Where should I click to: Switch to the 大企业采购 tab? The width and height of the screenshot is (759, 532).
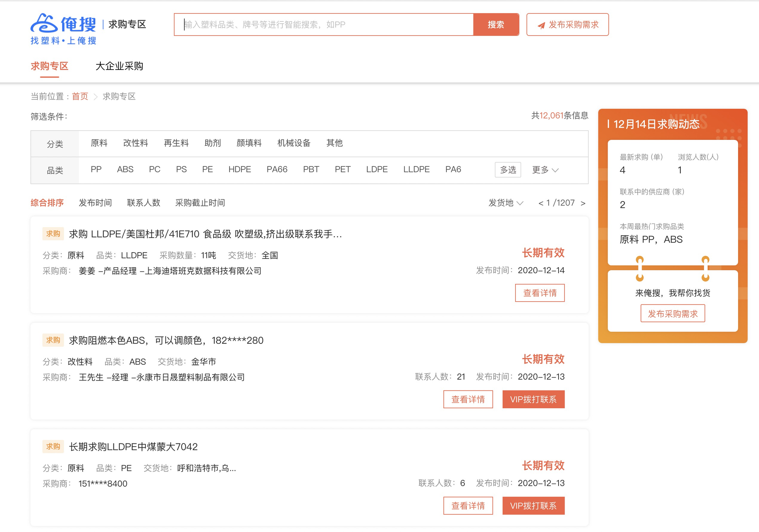(x=119, y=66)
